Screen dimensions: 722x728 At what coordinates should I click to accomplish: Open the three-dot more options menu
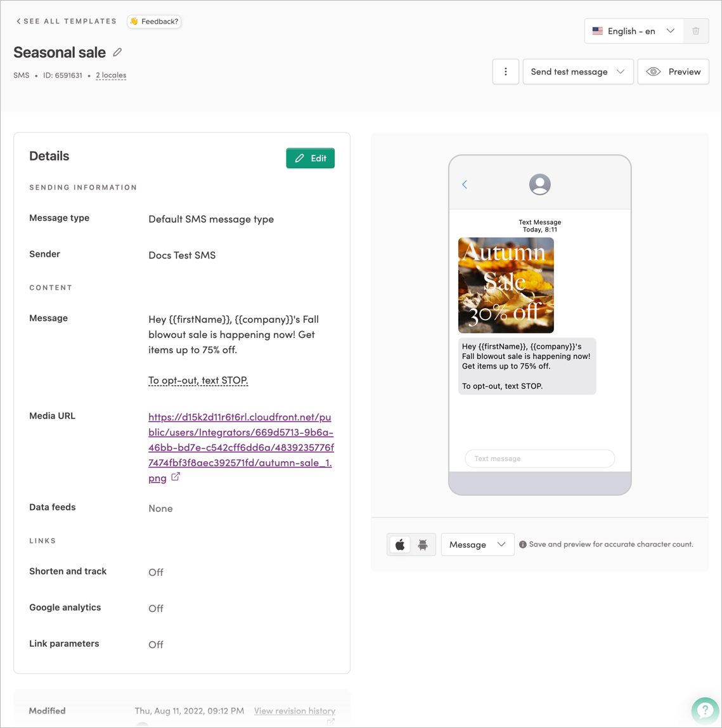505,72
